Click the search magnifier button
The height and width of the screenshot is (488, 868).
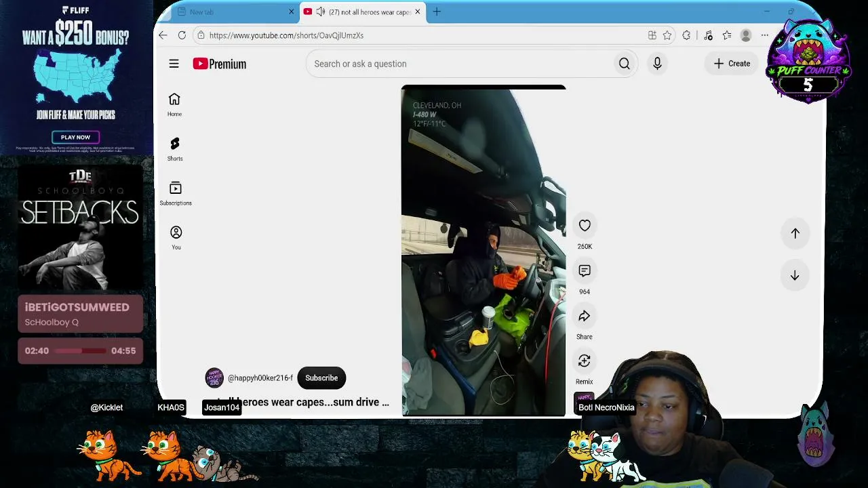pyautogui.click(x=624, y=64)
